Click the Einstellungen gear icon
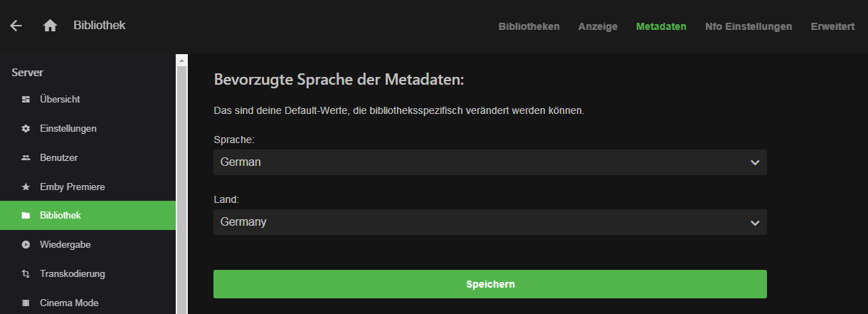The width and height of the screenshot is (868, 314). pyautogui.click(x=26, y=128)
